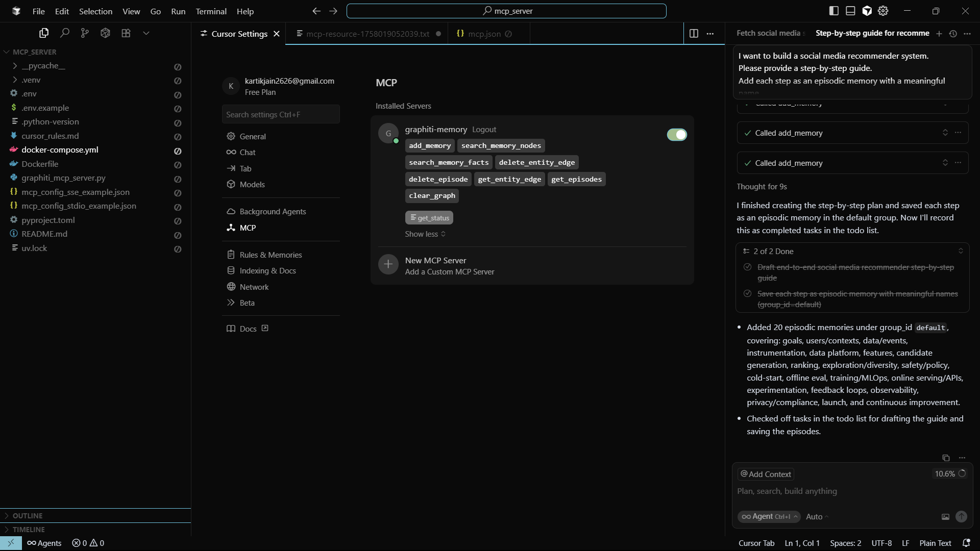Open Cursor settings gear in title bar

click(x=883, y=11)
